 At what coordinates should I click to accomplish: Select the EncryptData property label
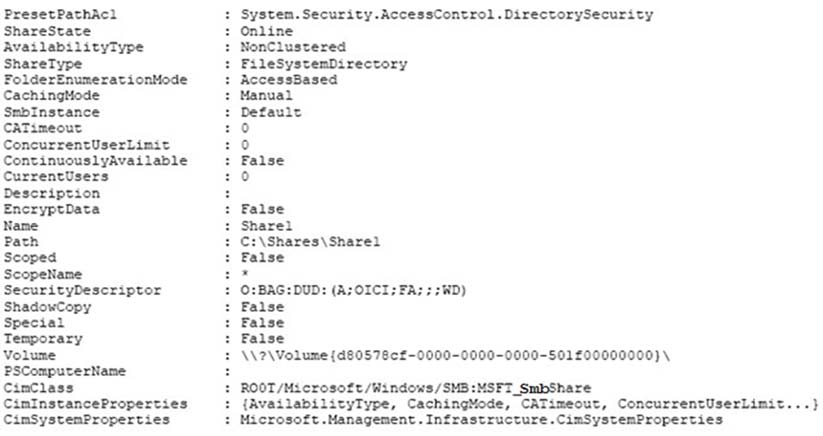click(51, 209)
